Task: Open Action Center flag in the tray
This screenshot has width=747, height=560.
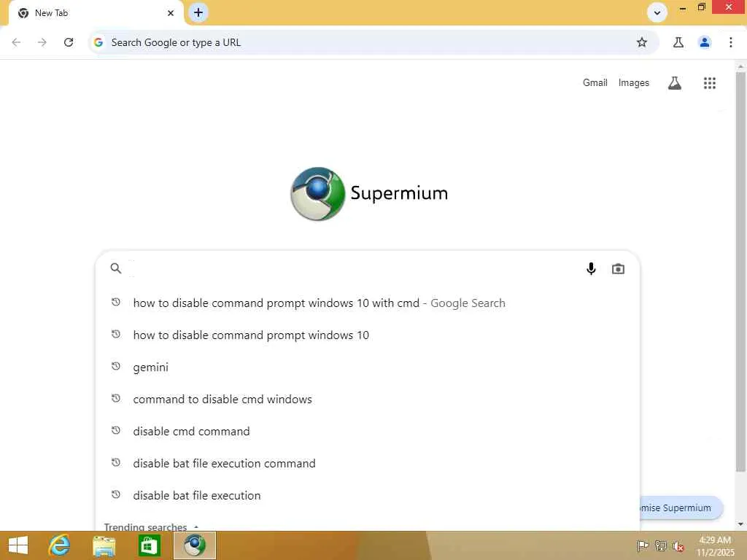Action: [643, 545]
